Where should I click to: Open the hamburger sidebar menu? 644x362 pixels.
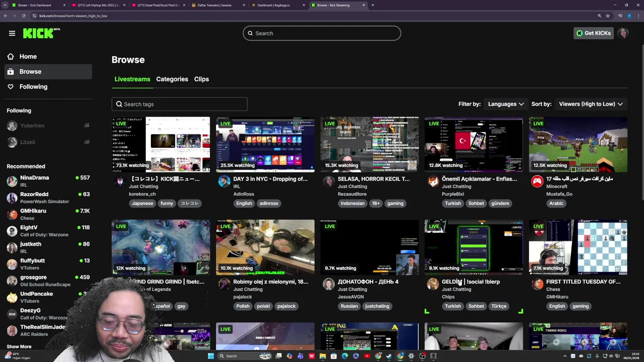click(x=12, y=33)
